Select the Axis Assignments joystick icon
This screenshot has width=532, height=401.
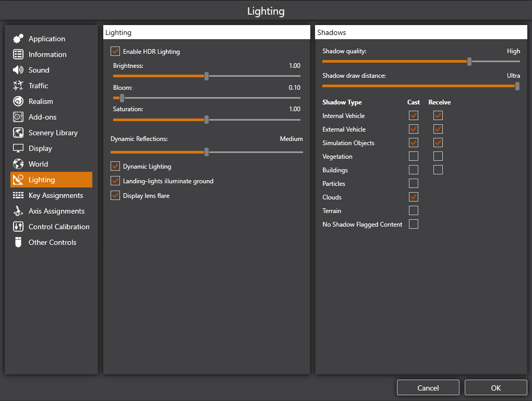pyautogui.click(x=18, y=211)
